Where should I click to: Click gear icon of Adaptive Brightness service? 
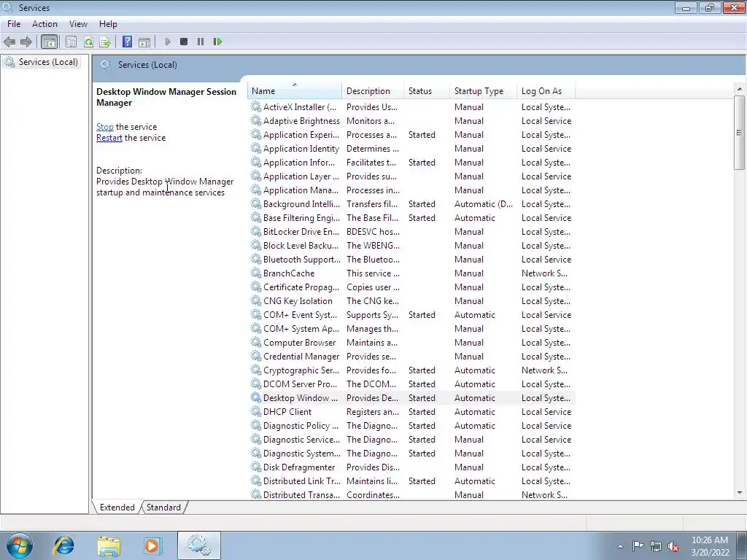pos(256,120)
